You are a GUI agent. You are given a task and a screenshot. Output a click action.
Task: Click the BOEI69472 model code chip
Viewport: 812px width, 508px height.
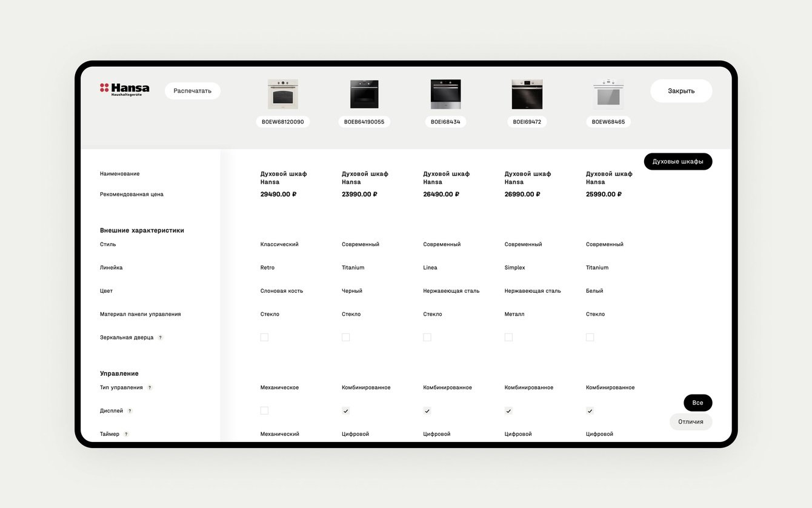(527, 122)
